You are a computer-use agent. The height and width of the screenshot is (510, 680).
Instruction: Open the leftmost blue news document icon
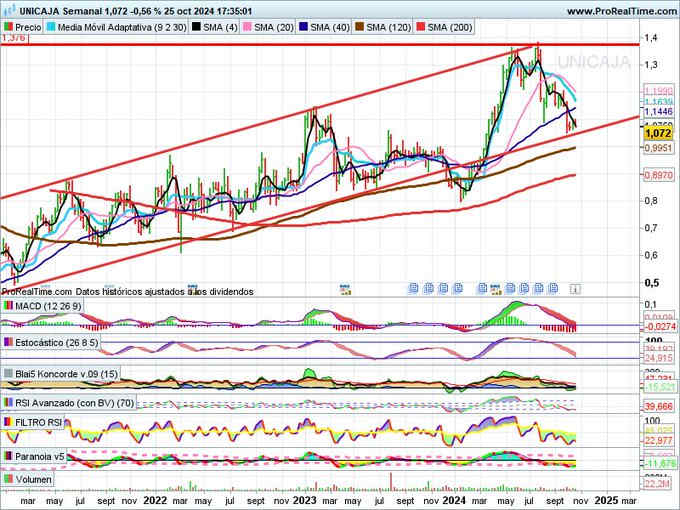click(x=413, y=288)
